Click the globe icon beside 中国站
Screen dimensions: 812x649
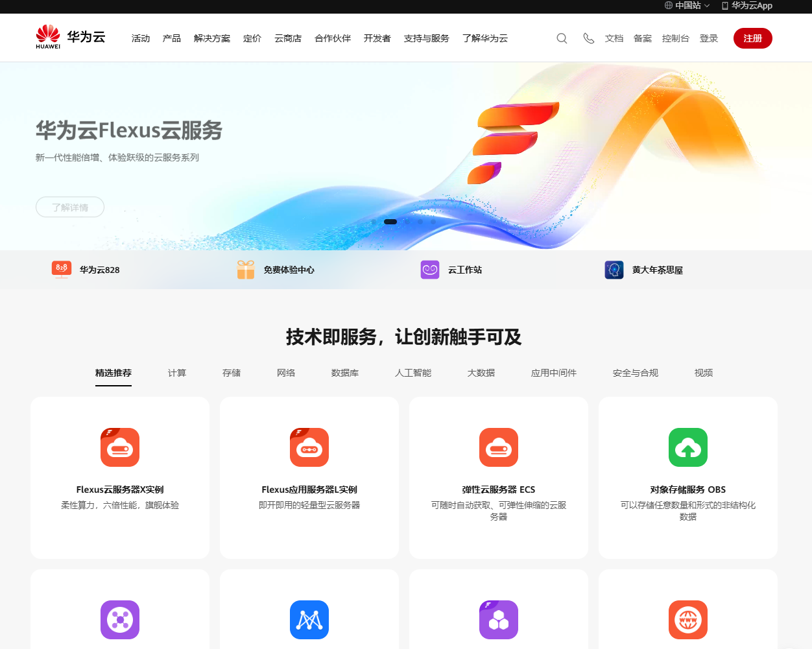coord(669,5)
